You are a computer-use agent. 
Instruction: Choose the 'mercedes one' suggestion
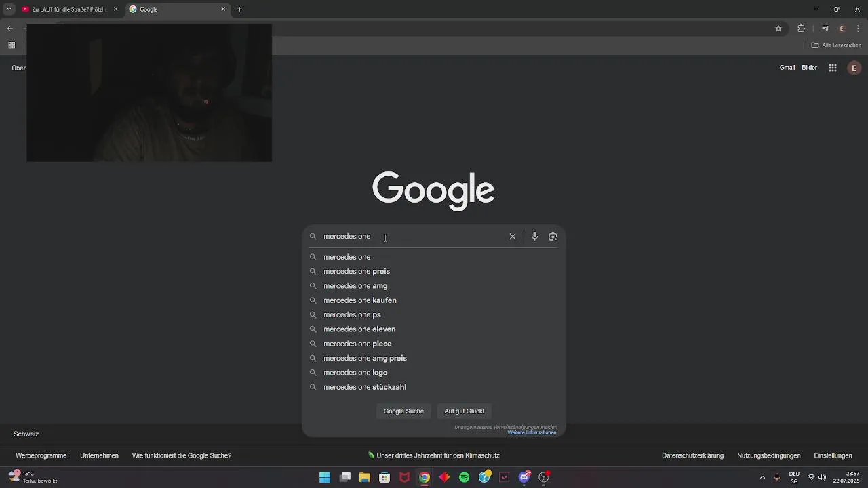(433, 257)
